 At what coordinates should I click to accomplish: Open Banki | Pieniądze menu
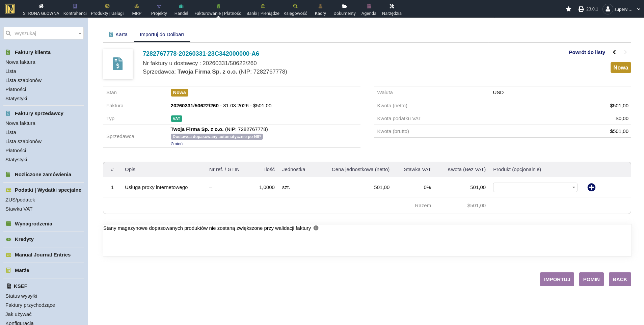[263, 9]
